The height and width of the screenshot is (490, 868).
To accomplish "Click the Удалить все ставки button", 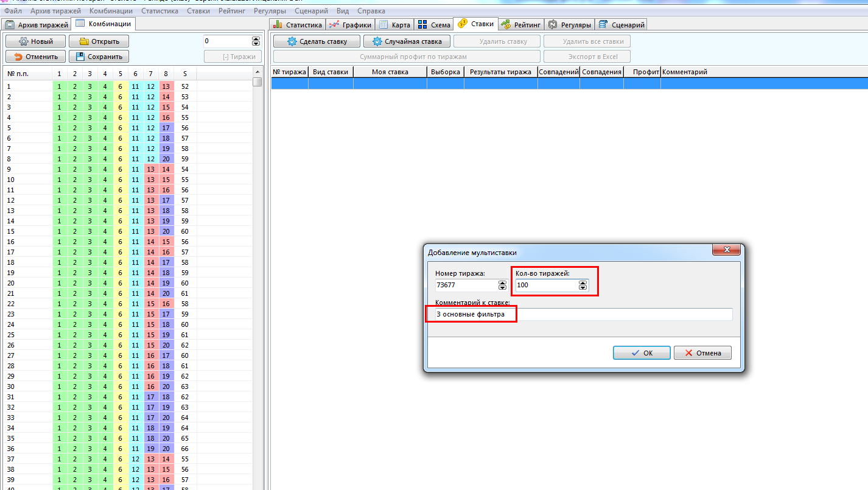I will (x=587, y=41).
